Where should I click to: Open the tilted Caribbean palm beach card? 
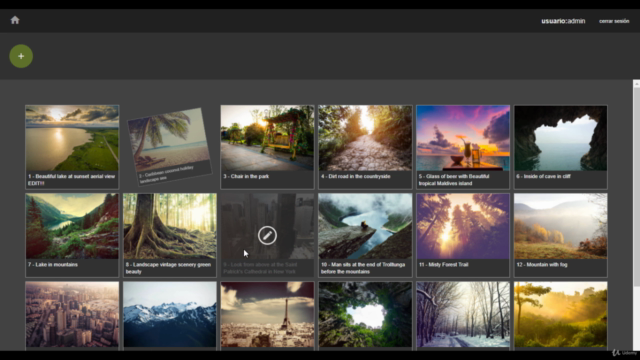coord(169,147)
